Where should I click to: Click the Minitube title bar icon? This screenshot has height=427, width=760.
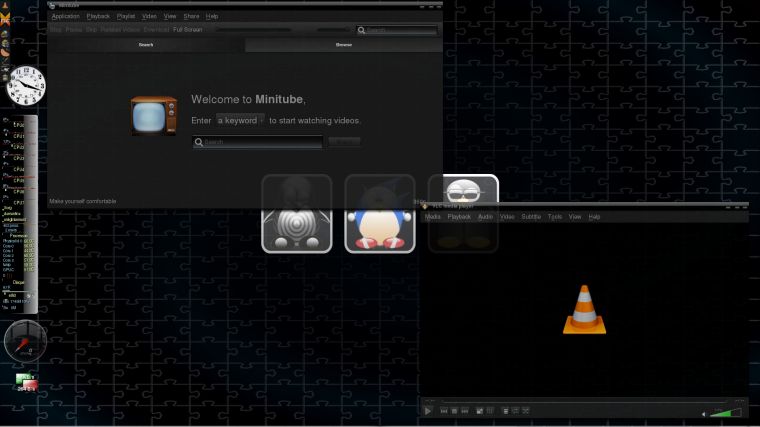[x=52, y=5]
